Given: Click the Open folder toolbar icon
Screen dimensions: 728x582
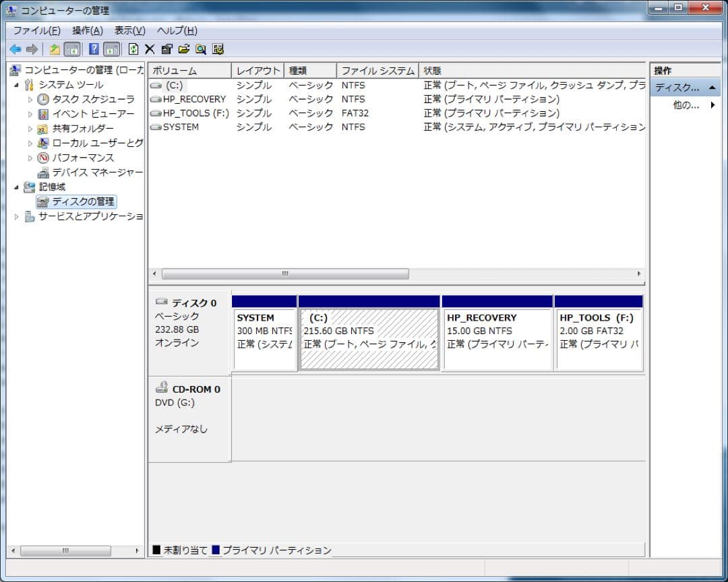Looking at the screenshot, I should (184, 49).
